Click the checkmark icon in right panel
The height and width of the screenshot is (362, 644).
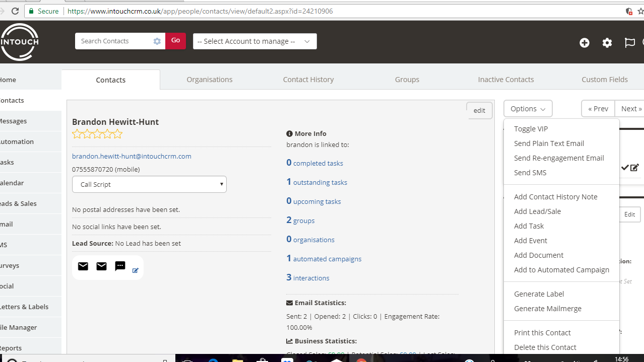(x=625, y=167)
